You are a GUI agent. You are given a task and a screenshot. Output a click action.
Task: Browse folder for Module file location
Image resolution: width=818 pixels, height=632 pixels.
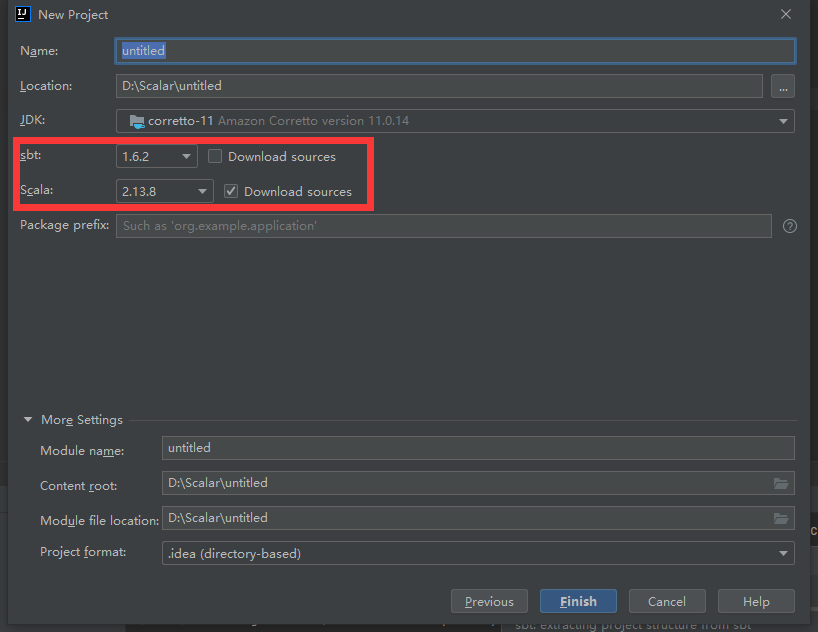[x=780, y=518]
